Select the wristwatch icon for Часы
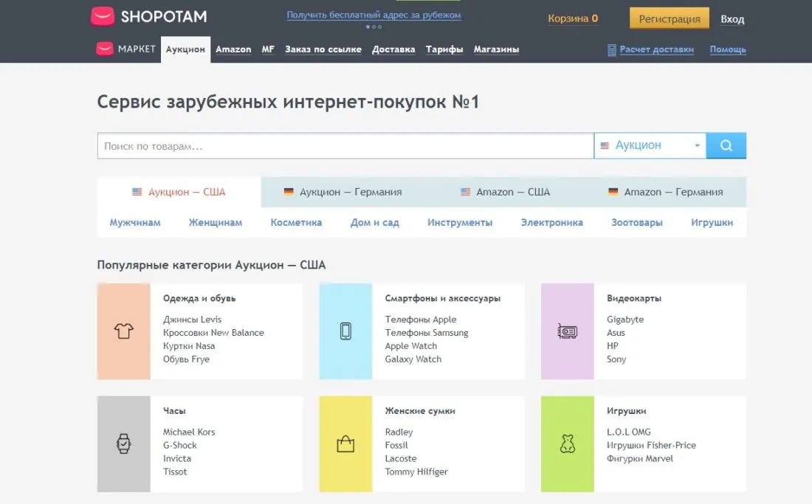812x504 pixels. click(x=123, y=443)
